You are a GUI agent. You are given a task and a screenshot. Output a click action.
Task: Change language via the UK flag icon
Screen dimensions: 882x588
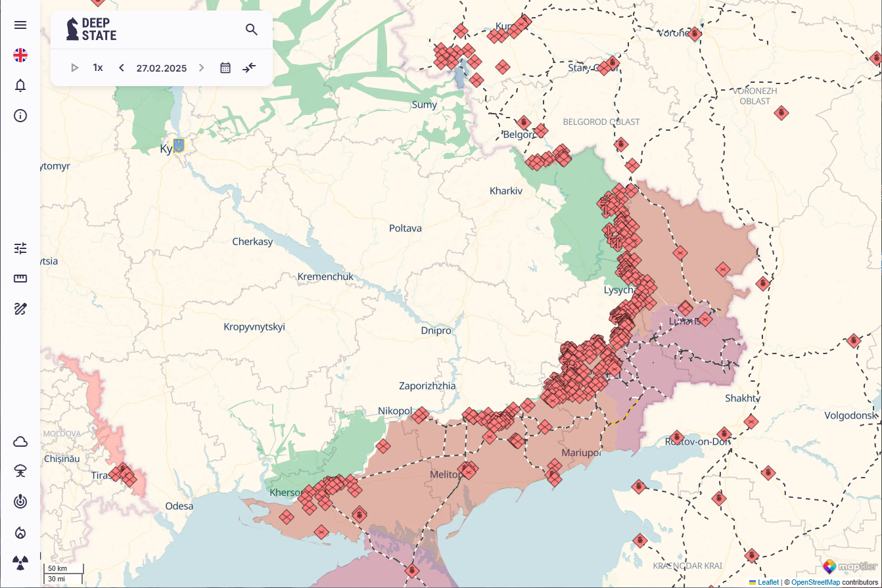click(20, 55)
